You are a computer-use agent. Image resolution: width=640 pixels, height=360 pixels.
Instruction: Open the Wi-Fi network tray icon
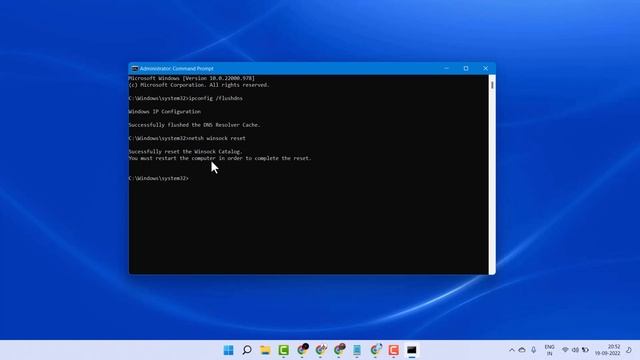[565, 350]
